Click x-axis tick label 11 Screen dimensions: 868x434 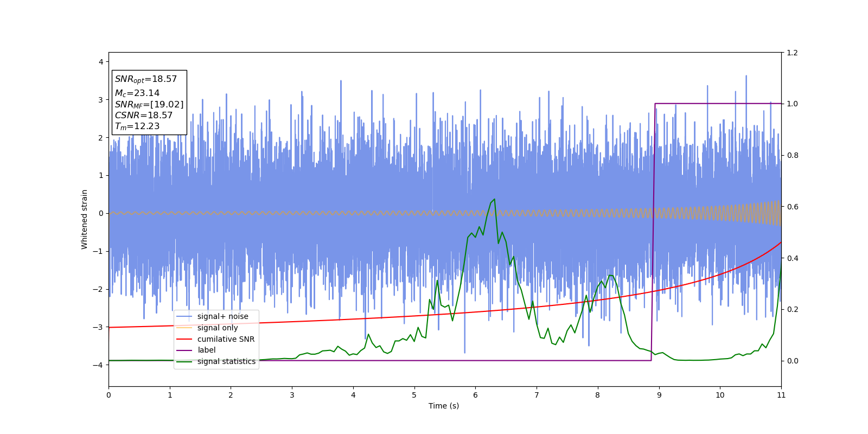pos(781,395)
